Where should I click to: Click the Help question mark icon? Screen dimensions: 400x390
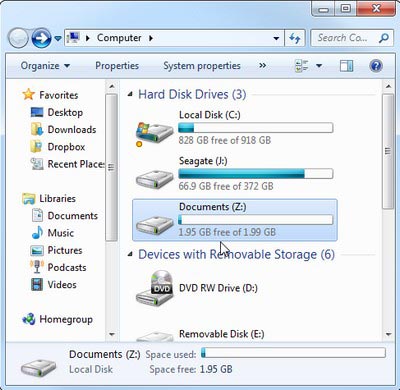click(376, 66)
